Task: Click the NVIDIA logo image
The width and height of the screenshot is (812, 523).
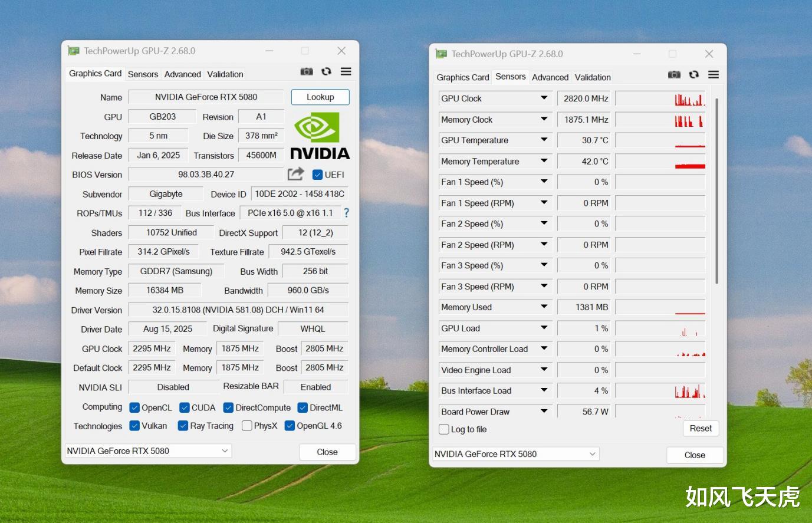Action: click(x=320, y=136)
